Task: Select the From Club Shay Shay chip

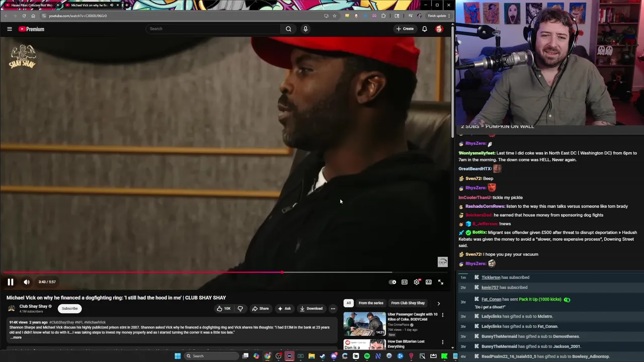Action: [408, 303]
